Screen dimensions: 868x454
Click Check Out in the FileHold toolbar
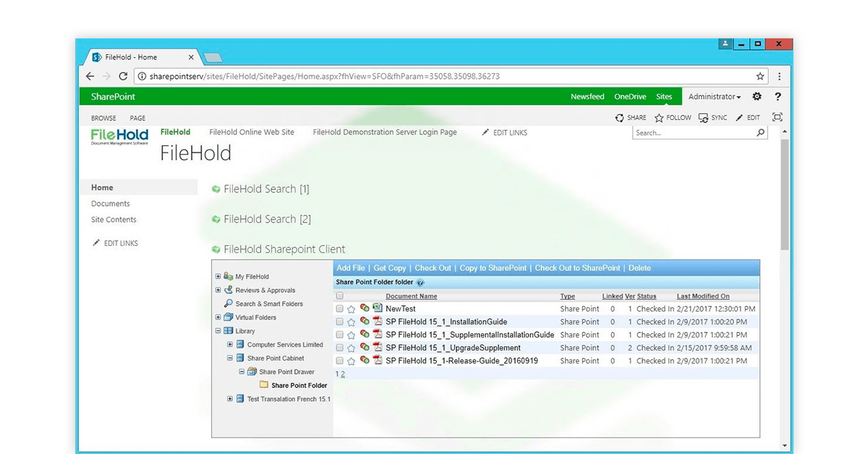coord(433,268)
